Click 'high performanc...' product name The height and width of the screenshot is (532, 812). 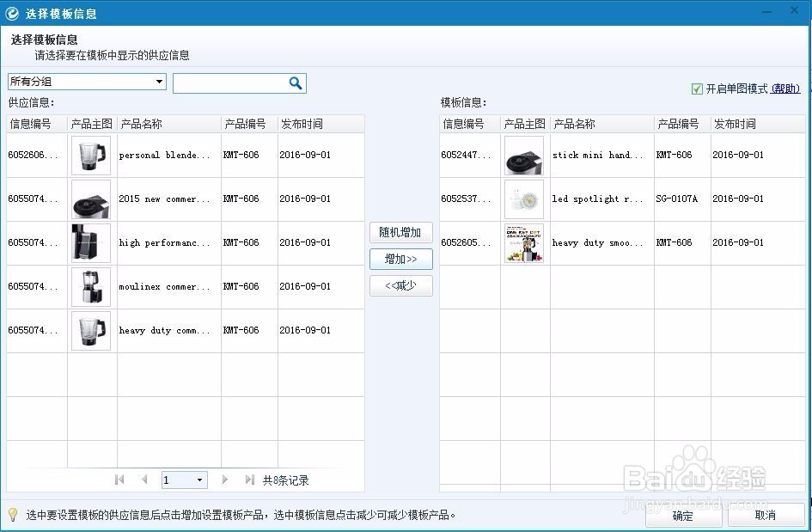pos(164,242)
